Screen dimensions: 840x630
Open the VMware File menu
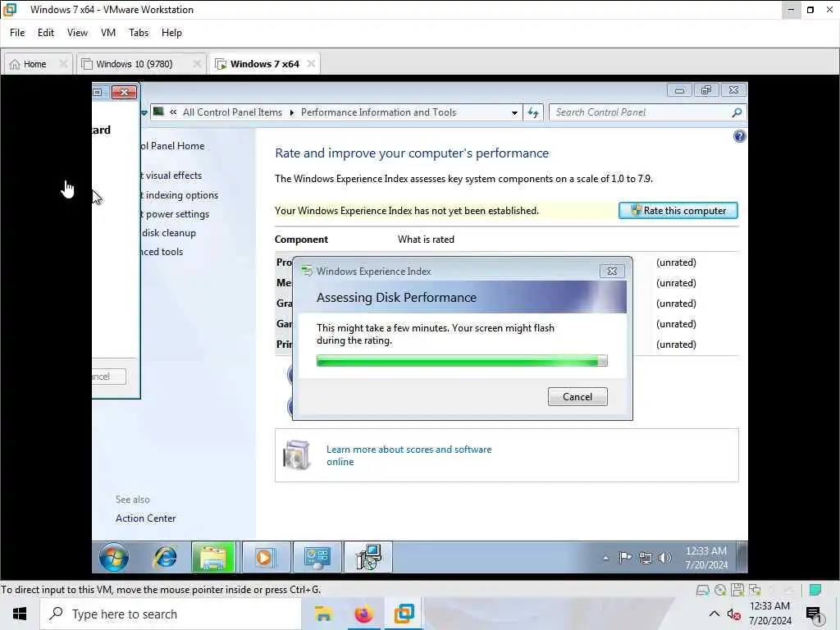pos(17,33)
